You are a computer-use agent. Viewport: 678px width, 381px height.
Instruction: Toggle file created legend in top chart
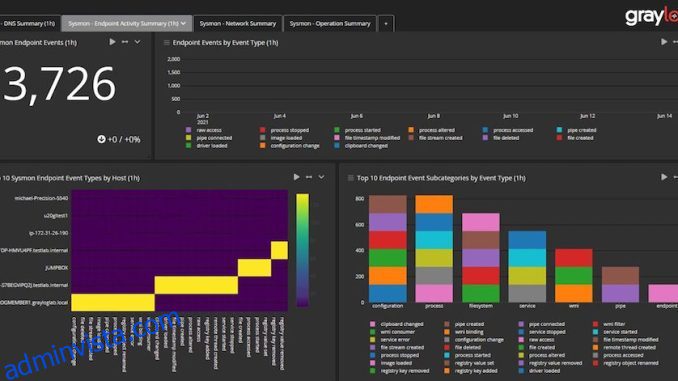(575, 138)
